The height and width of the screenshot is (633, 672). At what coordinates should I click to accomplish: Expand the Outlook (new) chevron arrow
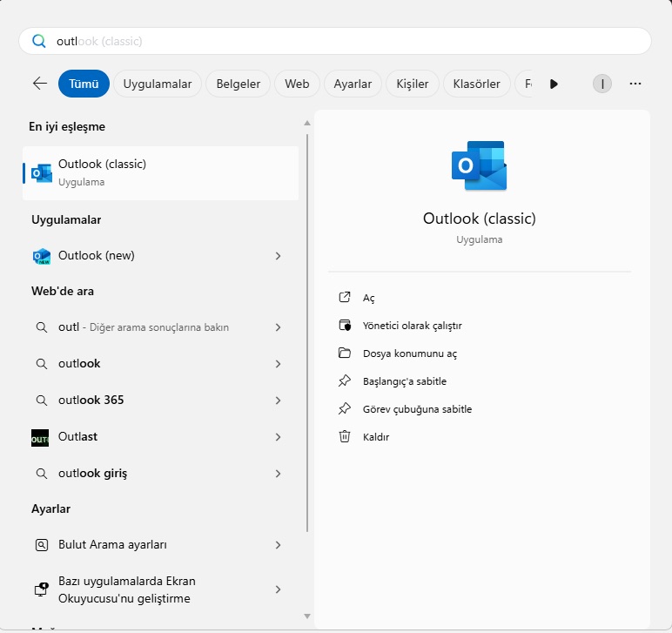pyautogui.click(x=278, y=256)
